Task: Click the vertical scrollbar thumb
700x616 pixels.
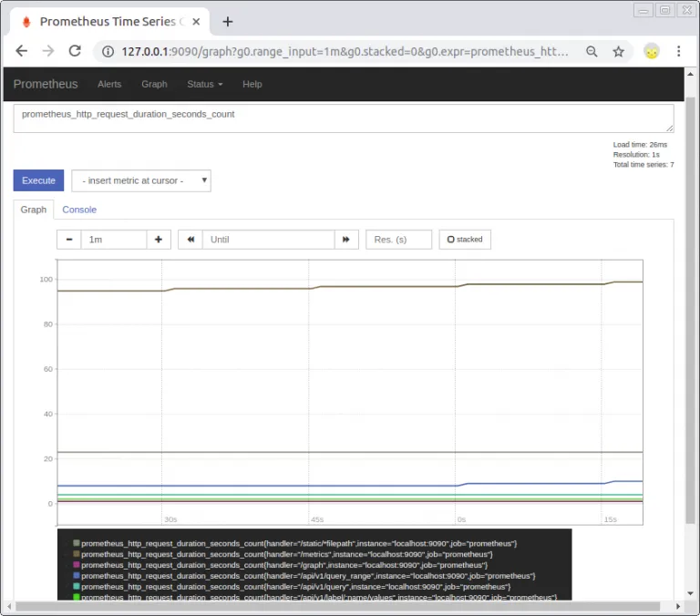Action: (691, 310)
